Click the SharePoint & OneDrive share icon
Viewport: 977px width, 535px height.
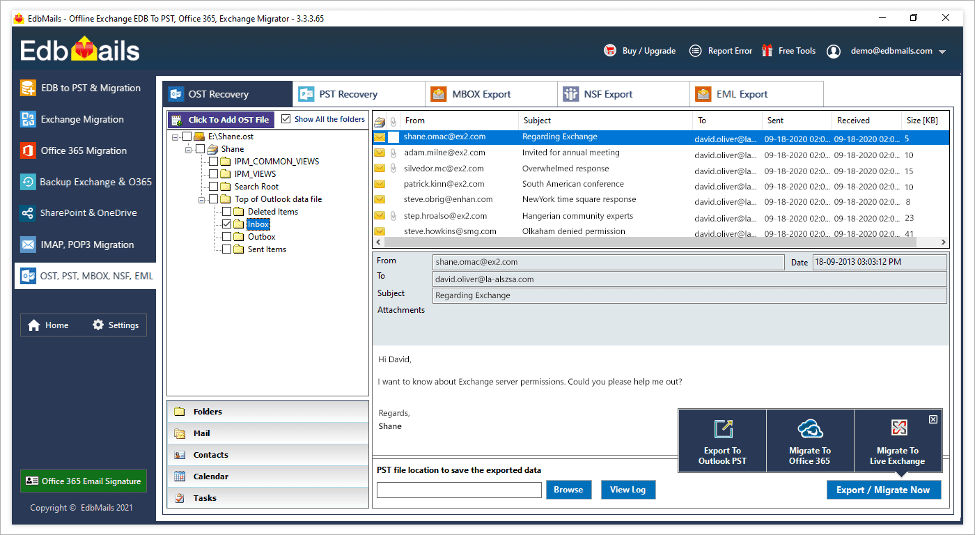[x=27, y=213]
